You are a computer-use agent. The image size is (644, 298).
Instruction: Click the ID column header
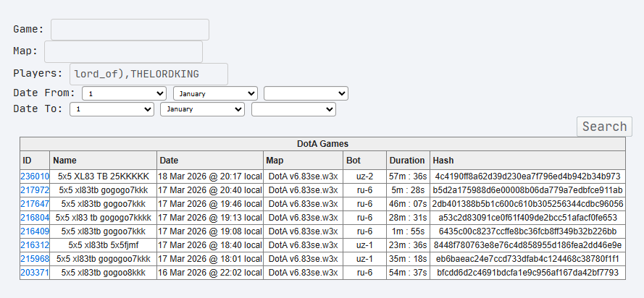(35, 161)
